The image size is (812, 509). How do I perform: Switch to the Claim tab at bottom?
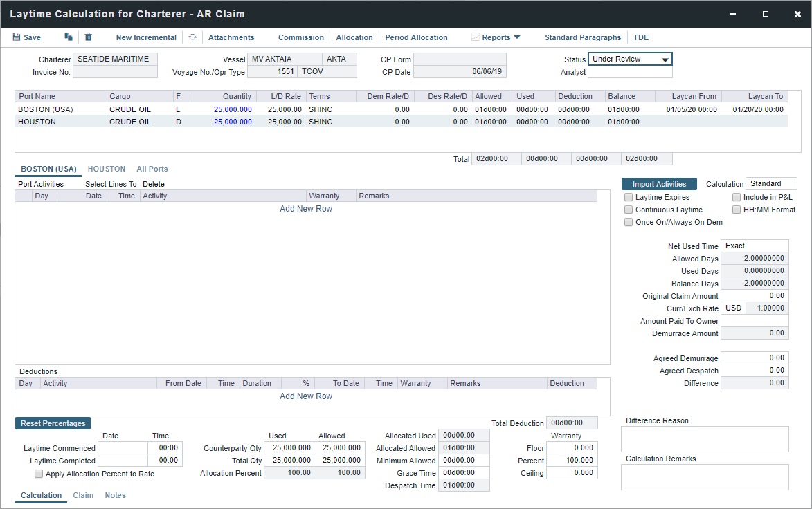pos(83,496)
